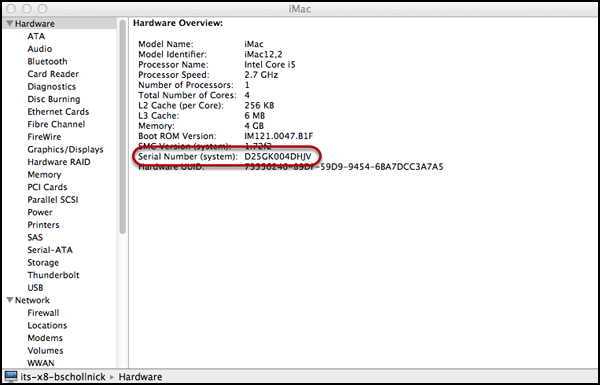Click the Model Identifier value iMac12,2
Image resolution: width=600 pixels, height=385 pixels.
263,54
